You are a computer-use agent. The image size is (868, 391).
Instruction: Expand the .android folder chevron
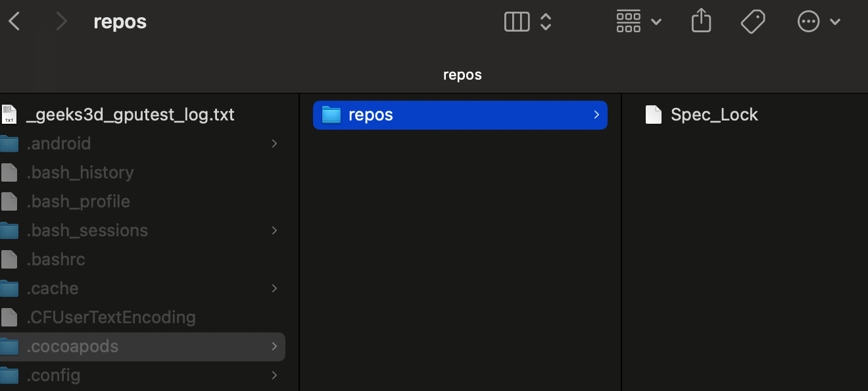pyautogui.click(x=274, y=143)
